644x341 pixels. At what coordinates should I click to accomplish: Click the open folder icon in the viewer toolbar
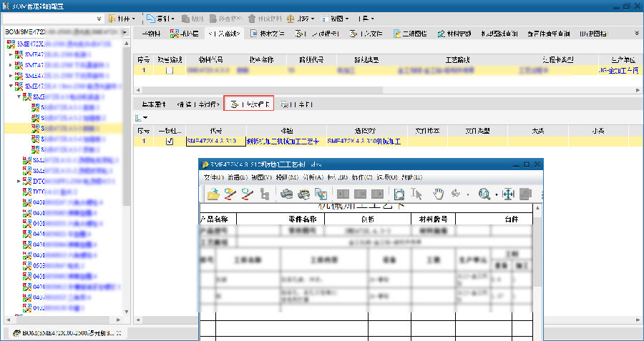213,194
